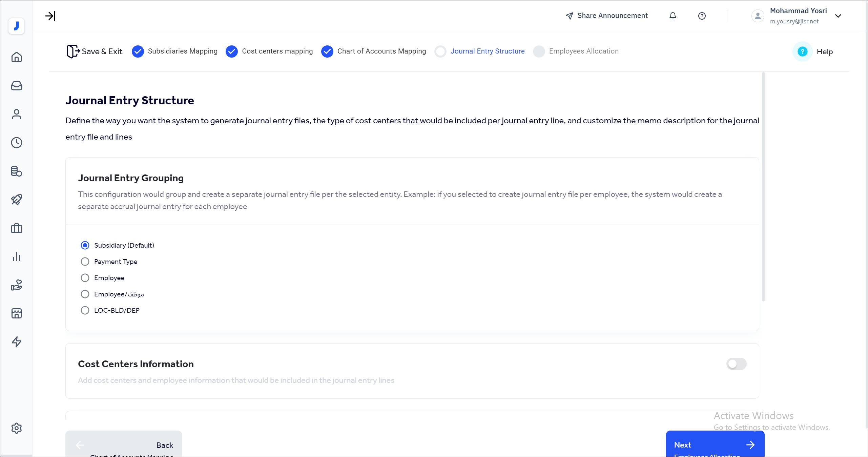Viewport: 868px width, 457px height.
Task: Expand the user account dropdown for Mohammad Yosri
Action: (839, 16)
